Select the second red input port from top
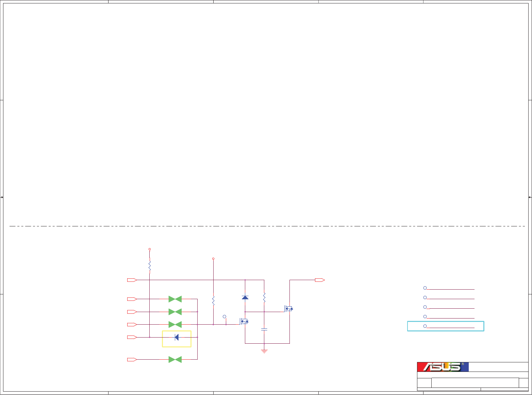 [132, 299]
